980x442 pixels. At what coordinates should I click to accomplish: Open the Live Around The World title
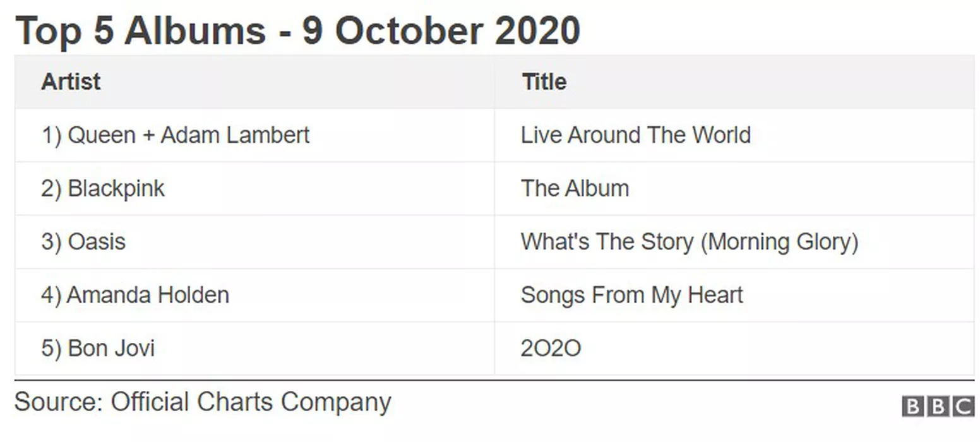click(635, 135)
